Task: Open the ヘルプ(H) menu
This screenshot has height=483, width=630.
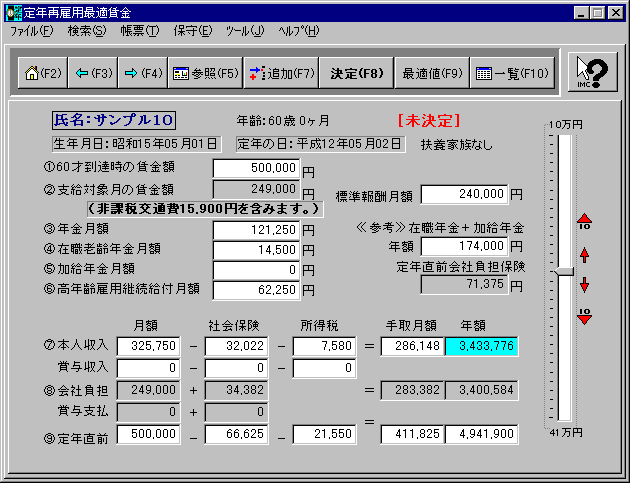Action: [299, 31]
